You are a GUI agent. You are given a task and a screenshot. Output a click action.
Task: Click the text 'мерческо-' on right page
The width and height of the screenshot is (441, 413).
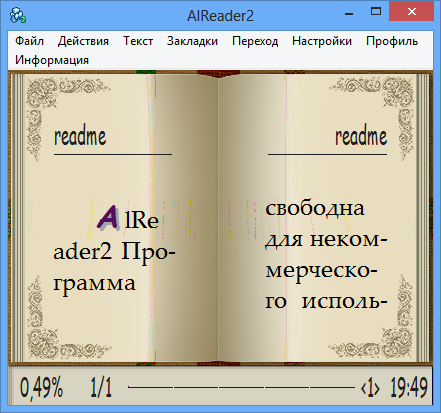322,271
